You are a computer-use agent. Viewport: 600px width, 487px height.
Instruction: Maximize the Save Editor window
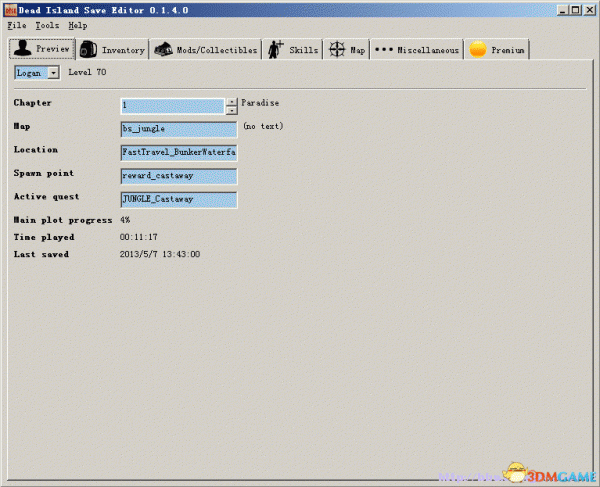click(575, 10)
